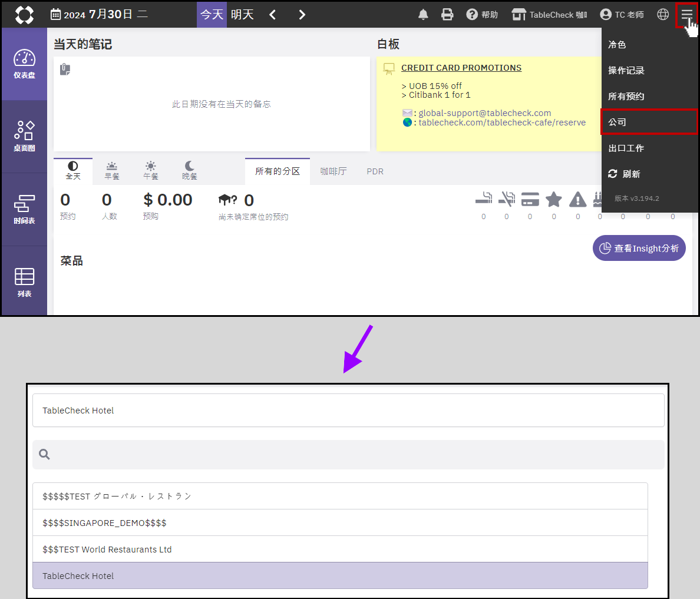This screenshot has width=700, height=599.
Task: Select highlighted TableCheck Hotel list row
Action: pyautogui.click(x=340, y=576)
